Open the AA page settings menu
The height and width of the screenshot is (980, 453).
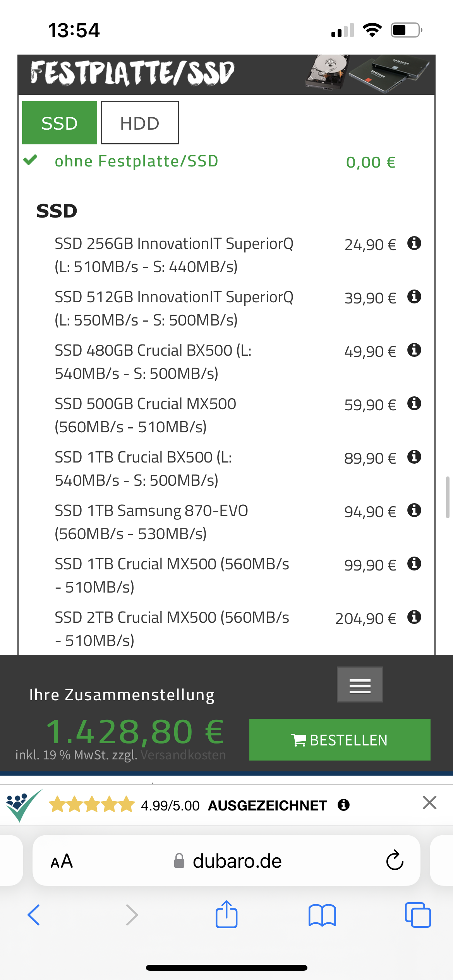point(62,861)
